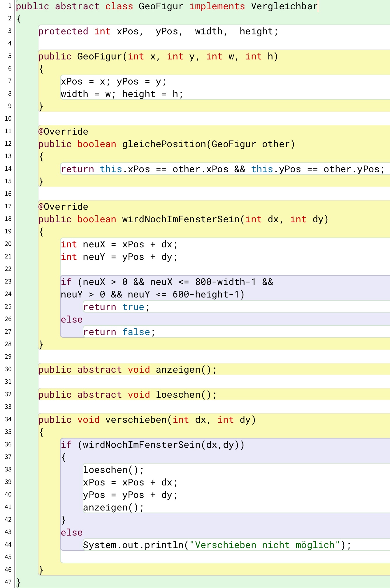This screenshot has height=588, width=390.
Task: Click the abstract anzeigen() method declaration
Action: pos(128,370)
